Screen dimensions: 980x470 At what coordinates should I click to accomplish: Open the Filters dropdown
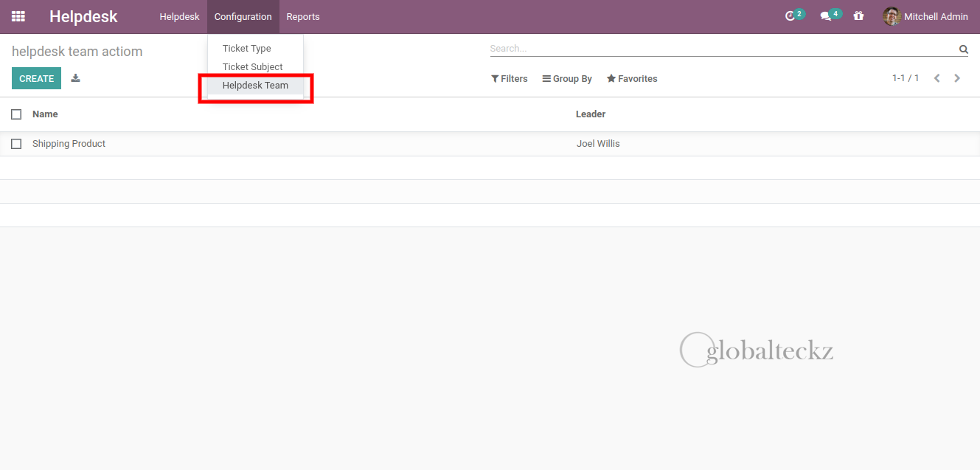click(x=510, y=79)
